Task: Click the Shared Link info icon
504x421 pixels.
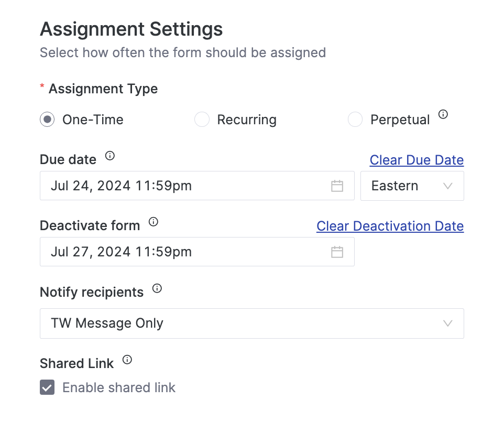Action: point(126,359)
